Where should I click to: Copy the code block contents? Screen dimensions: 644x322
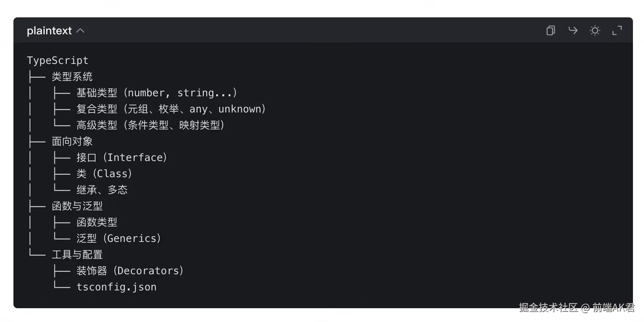[550, 30]
